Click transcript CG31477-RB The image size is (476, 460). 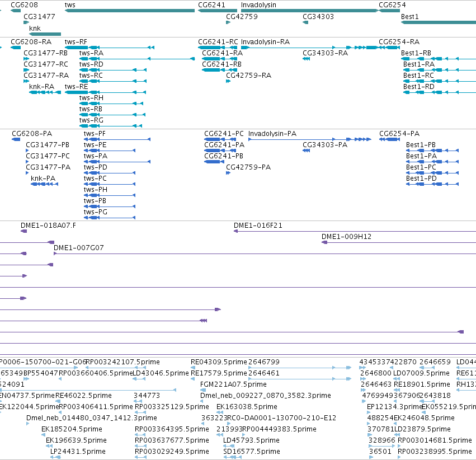coord(26,59)
